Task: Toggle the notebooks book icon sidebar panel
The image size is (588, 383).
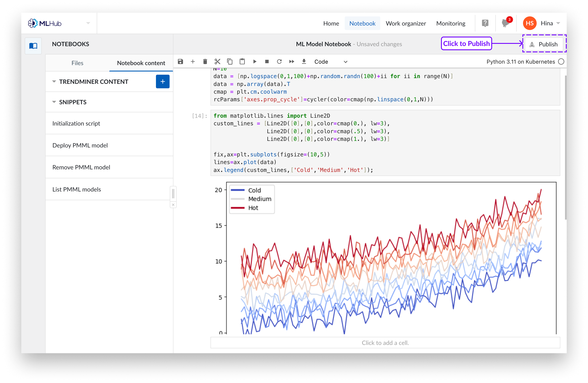Action: (x=33, y=46)
